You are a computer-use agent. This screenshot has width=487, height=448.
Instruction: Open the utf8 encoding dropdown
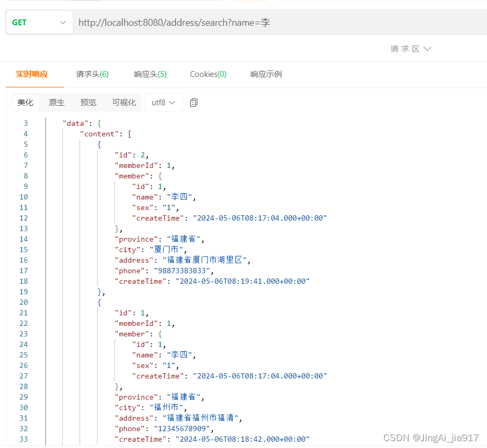[x=163, y=102]
